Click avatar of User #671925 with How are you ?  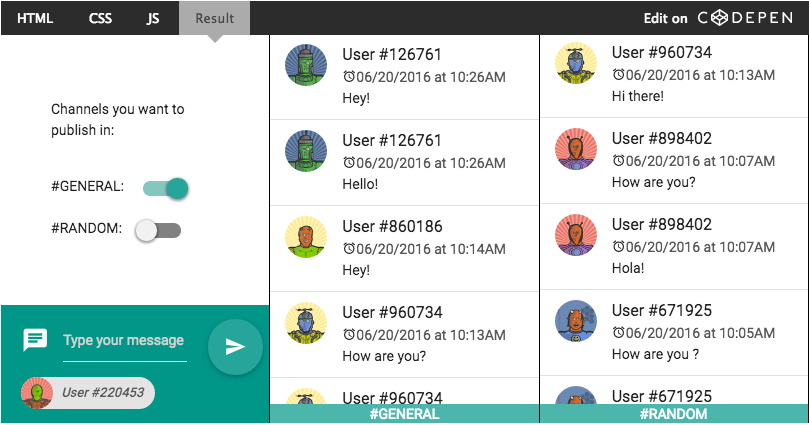pos(576,321)
